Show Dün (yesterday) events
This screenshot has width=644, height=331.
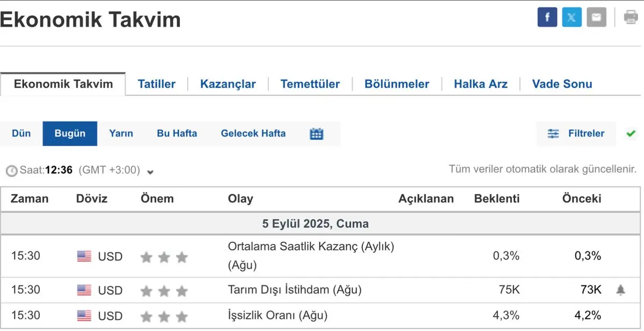pos(21,134)
